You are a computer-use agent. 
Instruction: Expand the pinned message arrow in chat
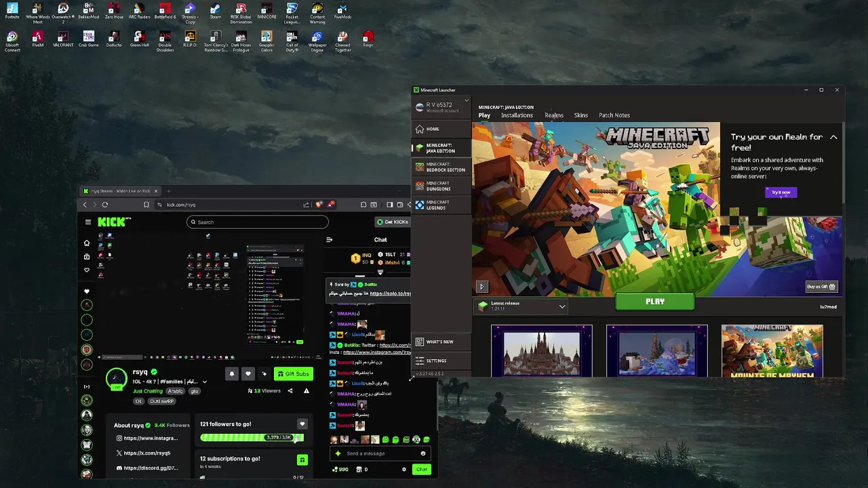click(x=380, y=272)
